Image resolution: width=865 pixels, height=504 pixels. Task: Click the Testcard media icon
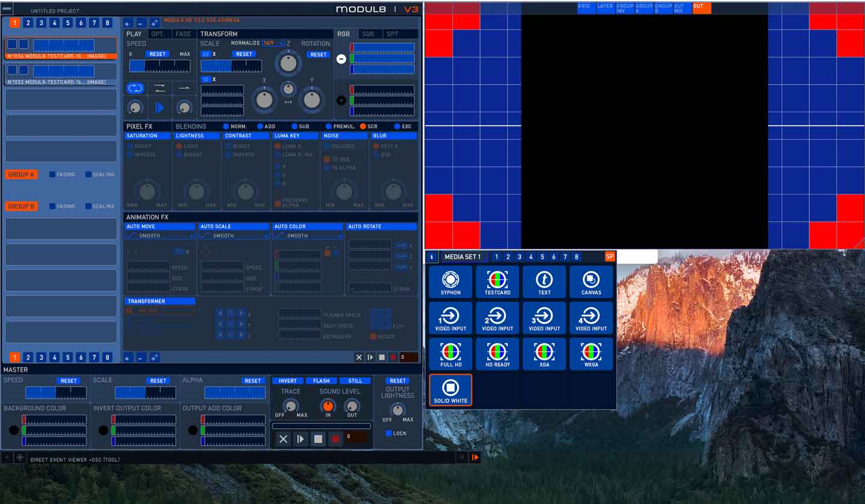click(x=497, y=282)
